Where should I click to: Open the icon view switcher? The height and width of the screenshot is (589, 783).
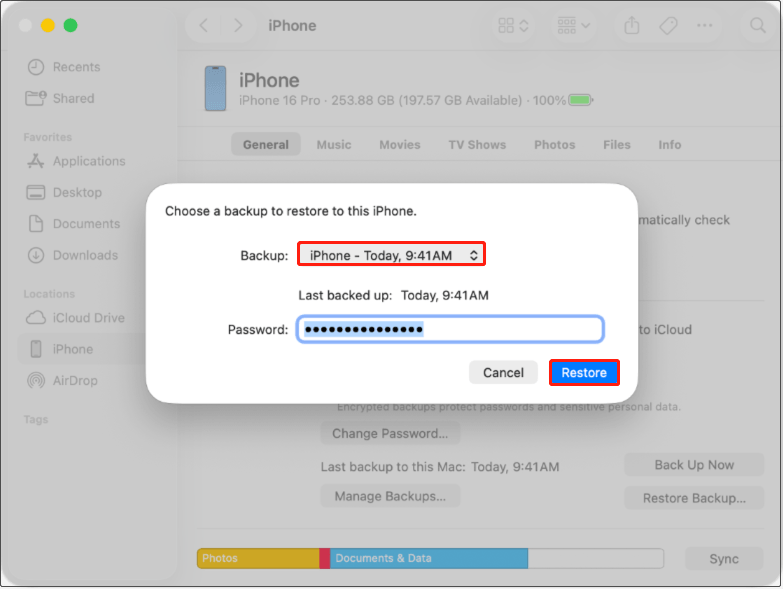pos(513,25)
